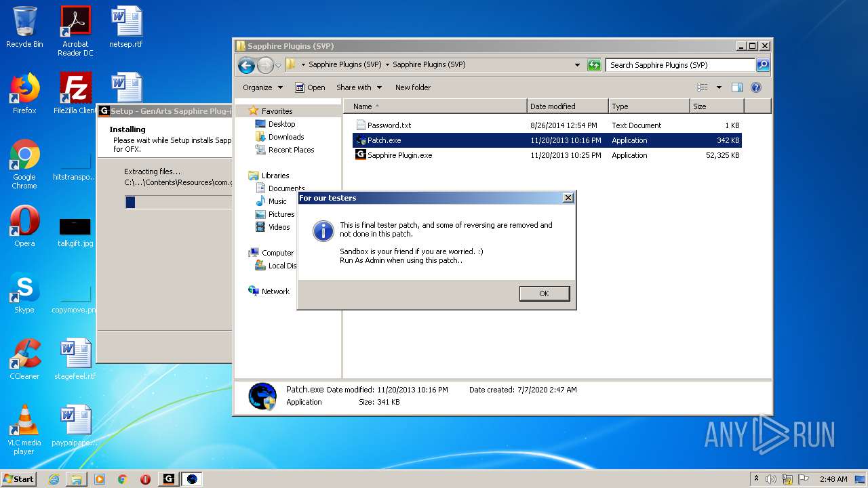This screenshot has width=868, height=488.
Task: Select Google Chrome desktop icon
Action: [x=24, y=164]
